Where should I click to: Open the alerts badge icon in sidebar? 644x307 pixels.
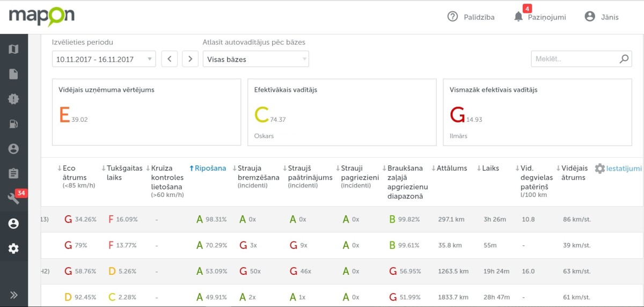(x=13, y=99)
